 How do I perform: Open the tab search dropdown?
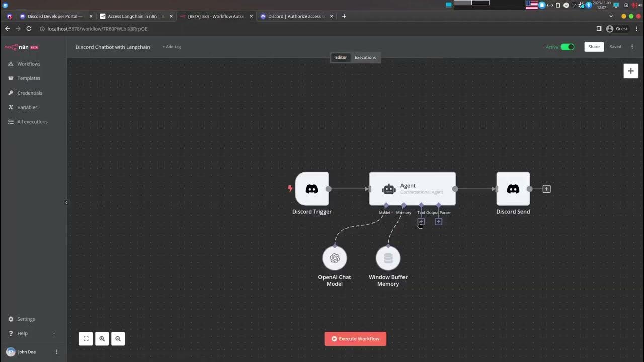(611, 16)
